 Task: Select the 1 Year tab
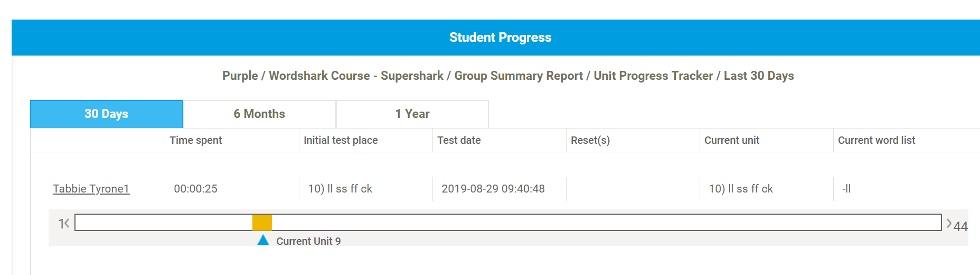[412, 114]
